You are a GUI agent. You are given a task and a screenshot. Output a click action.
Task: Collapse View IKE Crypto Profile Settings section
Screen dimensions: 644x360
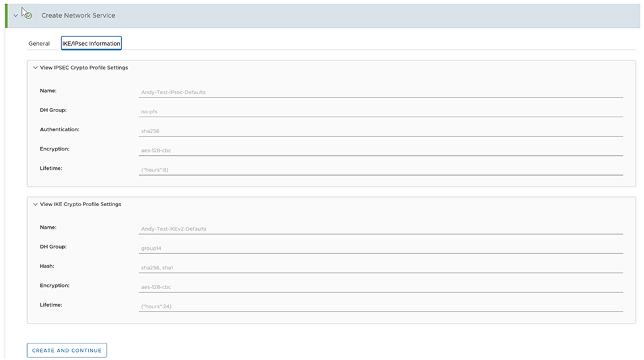pos(36,204)
